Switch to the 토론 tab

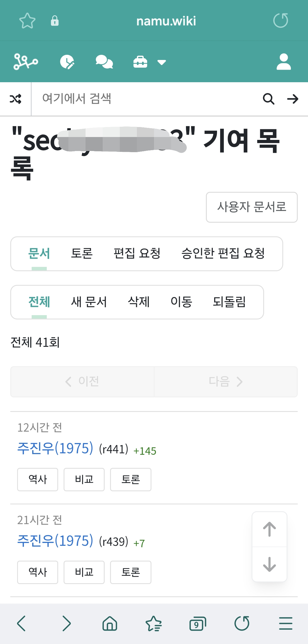click(x=82, y=253)
